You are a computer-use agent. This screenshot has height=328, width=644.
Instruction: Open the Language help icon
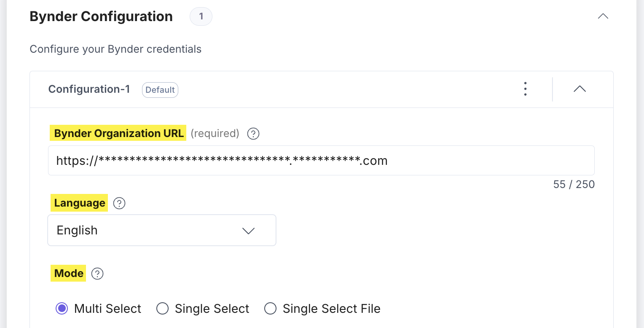pyautogui.click(x=119, y=203)
